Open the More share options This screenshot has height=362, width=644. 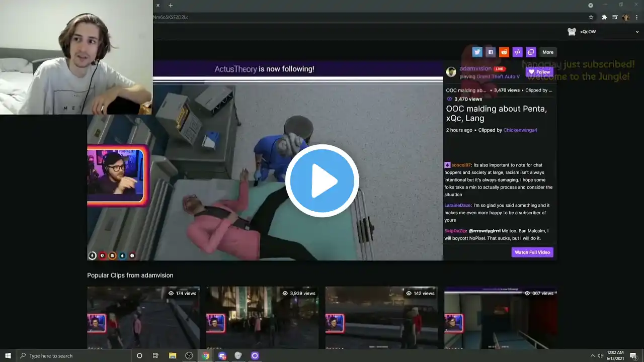548,52
